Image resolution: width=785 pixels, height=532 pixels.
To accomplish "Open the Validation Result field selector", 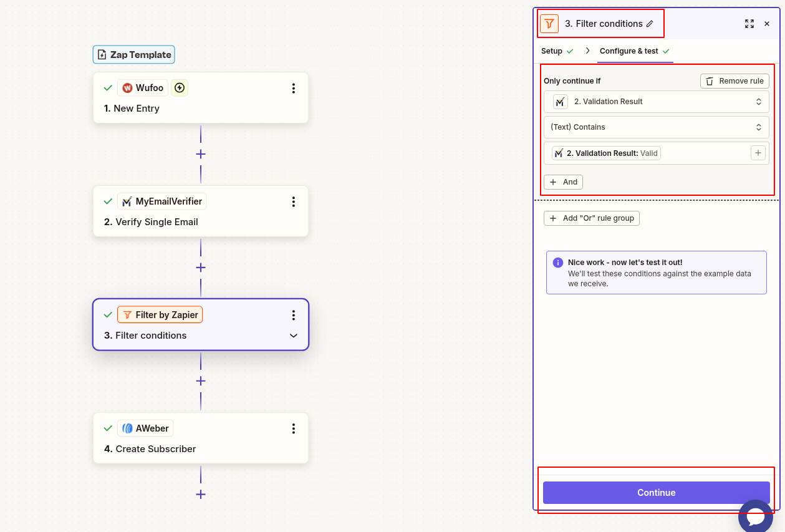I will pyautogui.click(x=656, y=102).
